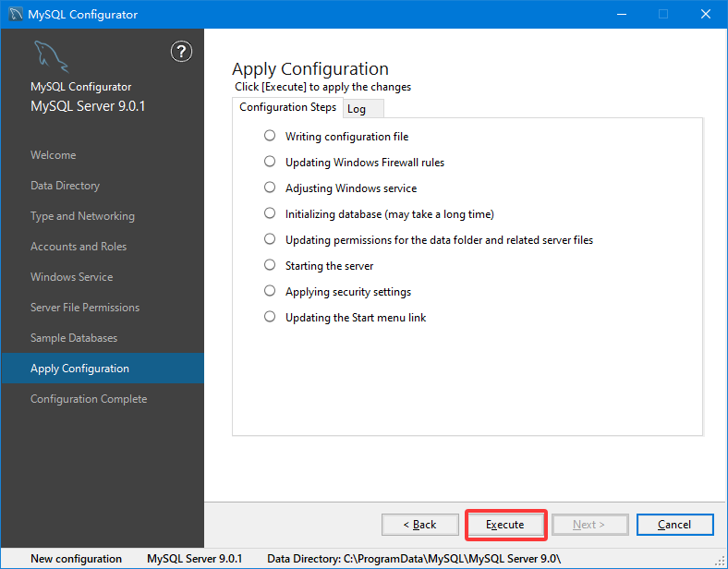
Task: Open the Data Directory sidebar step
Action: coord(65,186)
